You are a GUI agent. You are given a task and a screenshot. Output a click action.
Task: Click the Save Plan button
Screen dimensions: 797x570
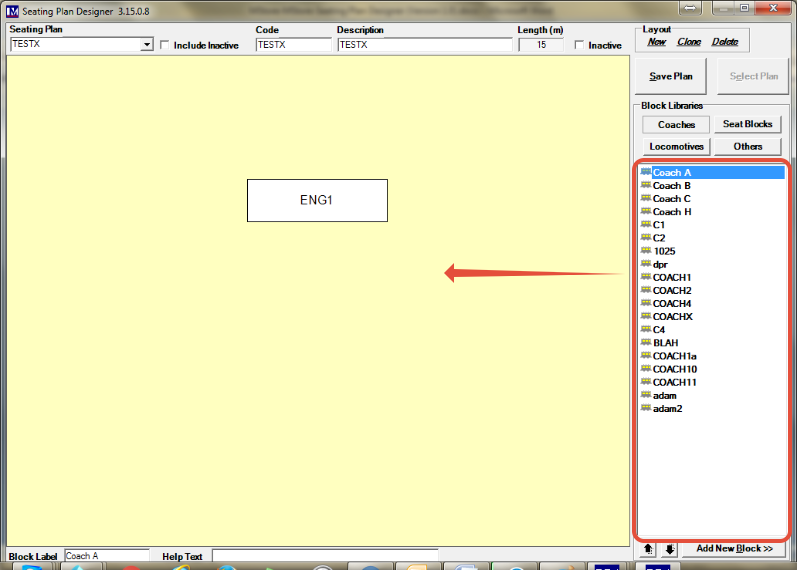point(670,76)
